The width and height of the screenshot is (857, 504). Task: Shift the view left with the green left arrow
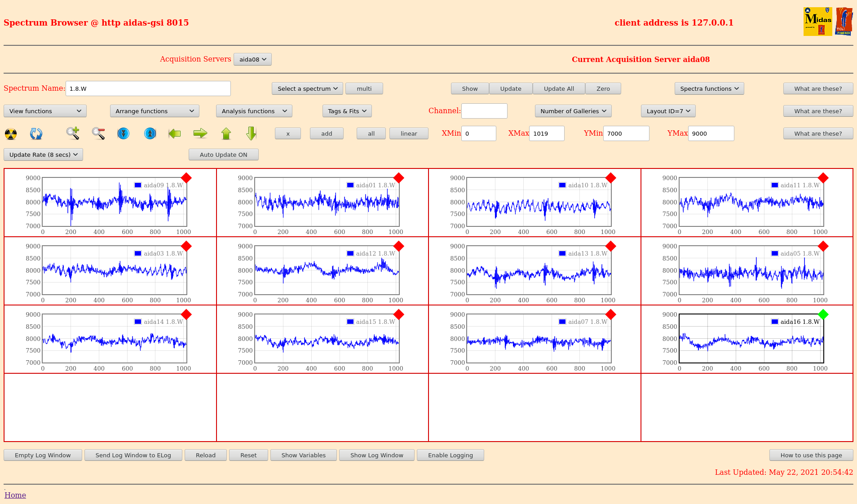tap(174, 133)
